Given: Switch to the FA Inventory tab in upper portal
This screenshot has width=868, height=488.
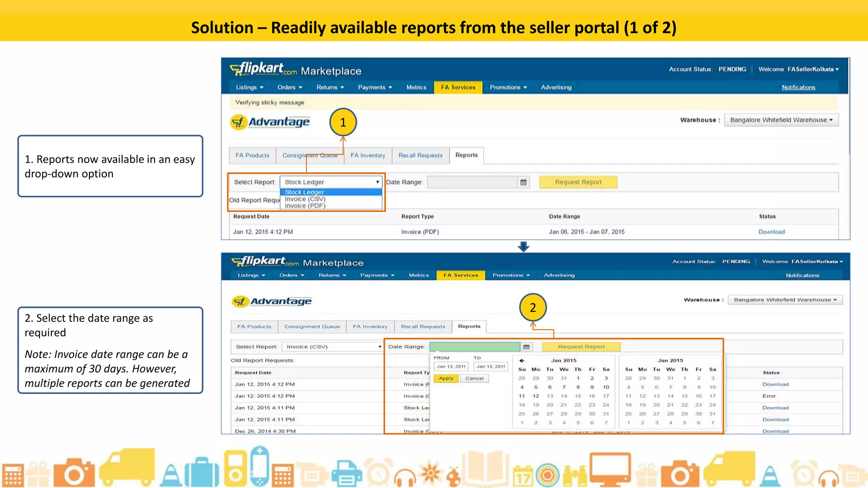Looking at the screenshot, I should tap(367, 155).
